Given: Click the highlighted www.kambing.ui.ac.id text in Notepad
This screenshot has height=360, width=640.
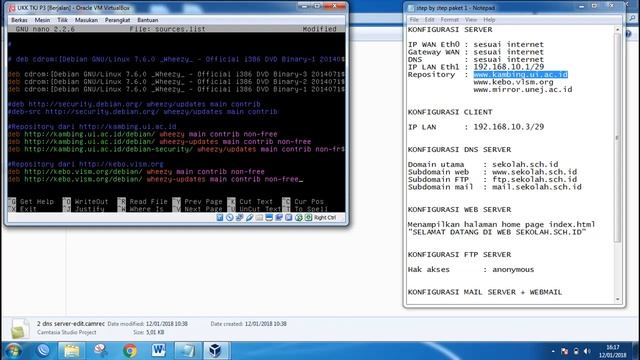Looking at the screenshot, I should 520,74.
